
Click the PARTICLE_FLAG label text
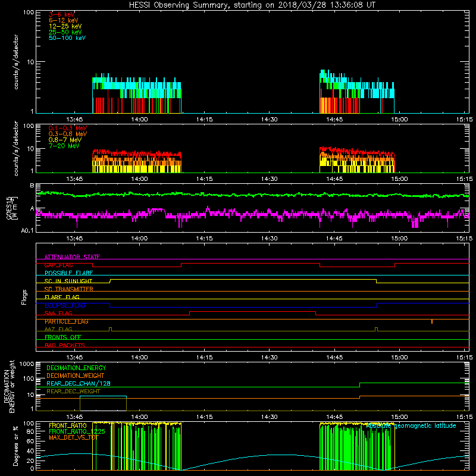point(67,321)
